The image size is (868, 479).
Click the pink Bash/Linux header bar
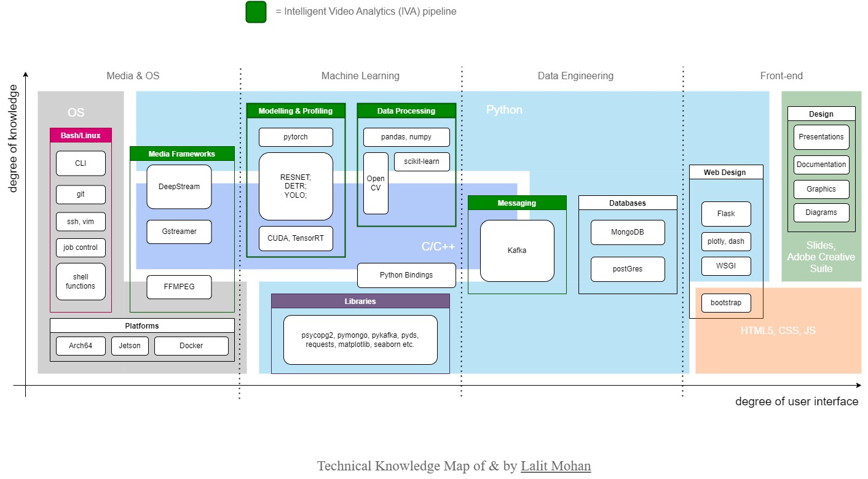(x=81, y=135)
